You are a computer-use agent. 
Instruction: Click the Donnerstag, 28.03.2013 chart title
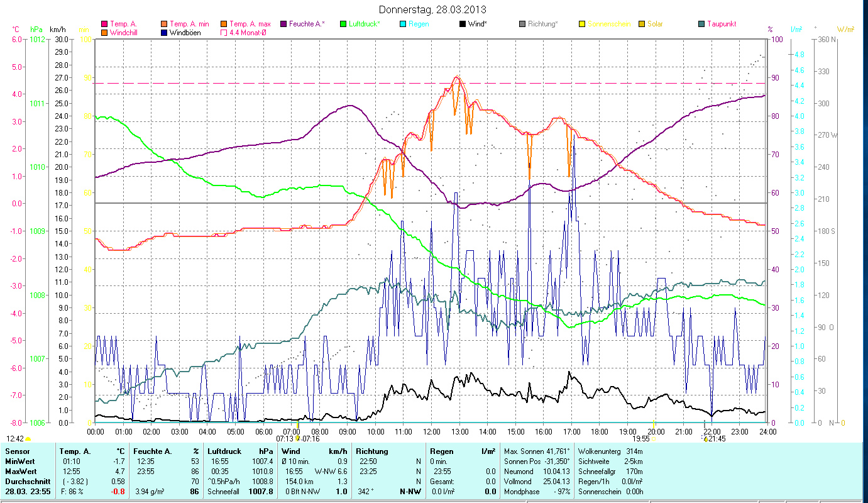tap(433, 10)
